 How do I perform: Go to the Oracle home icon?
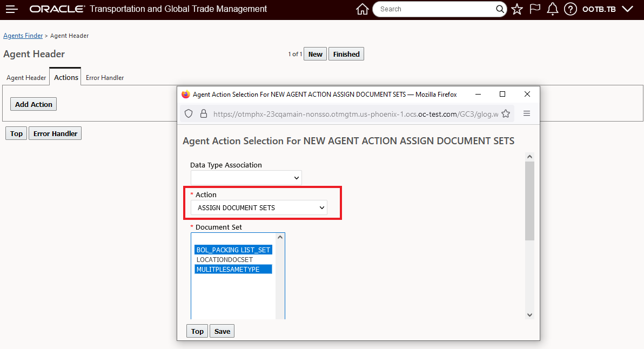click(363, 9)
